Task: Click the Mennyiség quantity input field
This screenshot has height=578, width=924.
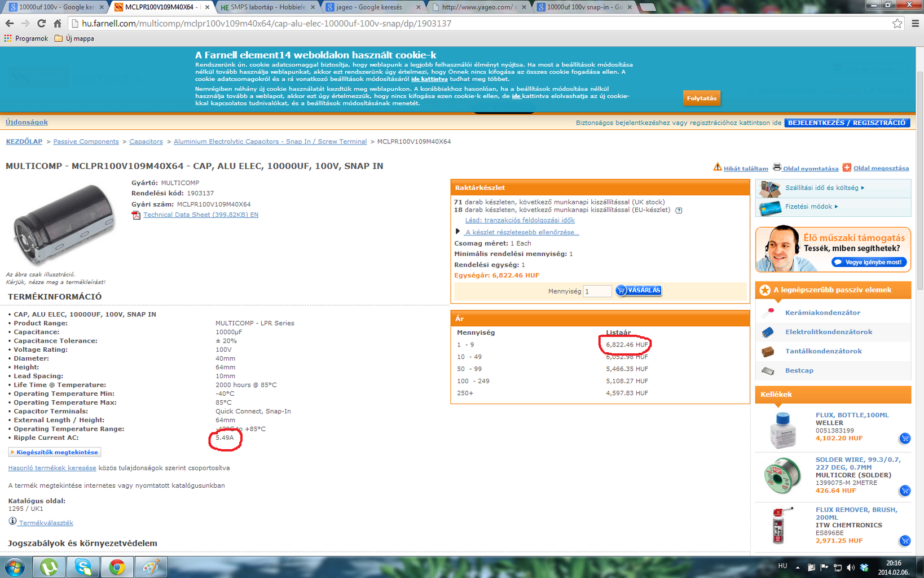Action: [x=597, y=291]
